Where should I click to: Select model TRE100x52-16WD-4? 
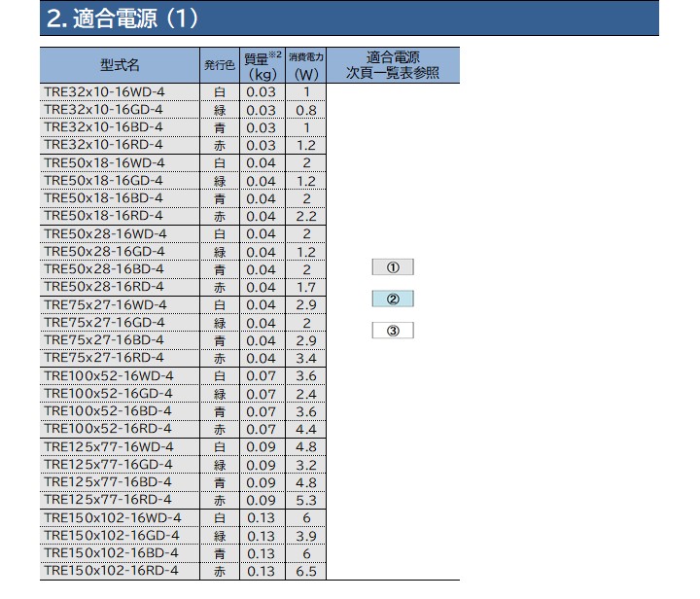point(109,375)
